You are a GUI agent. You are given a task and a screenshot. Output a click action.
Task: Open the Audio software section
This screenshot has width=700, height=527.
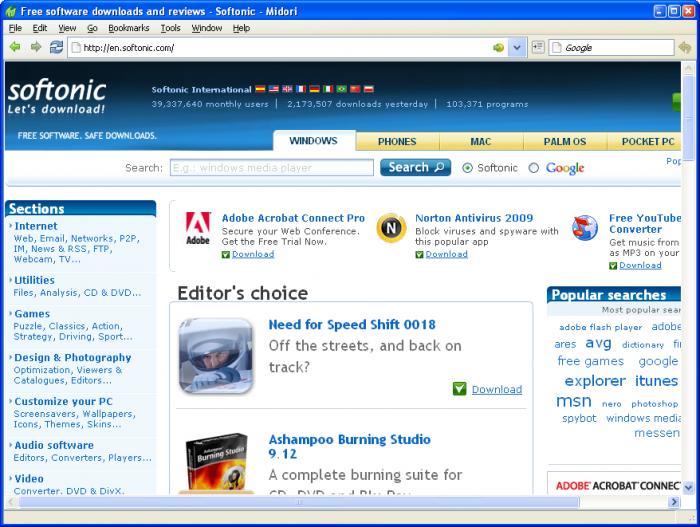tap(54, 445)
